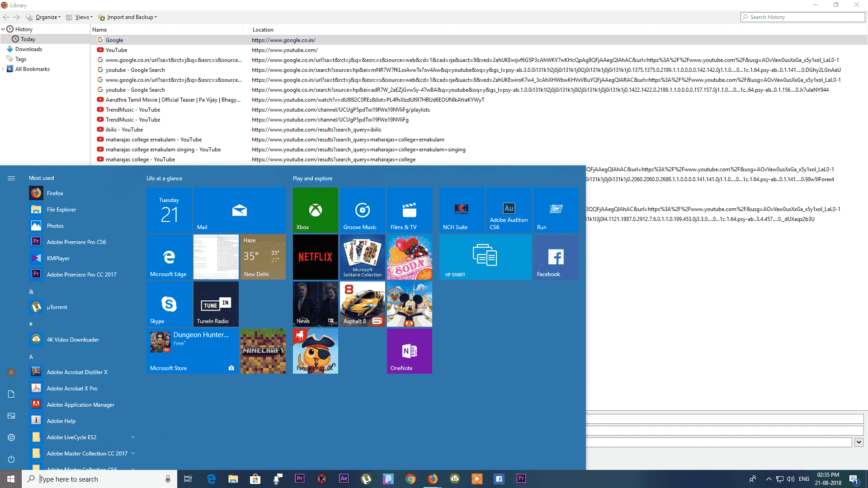The width and height of the screenshot is (868, 488).
Task: Select the YouTube history entry
Action: pyautogui.click(x=479, y=50)
